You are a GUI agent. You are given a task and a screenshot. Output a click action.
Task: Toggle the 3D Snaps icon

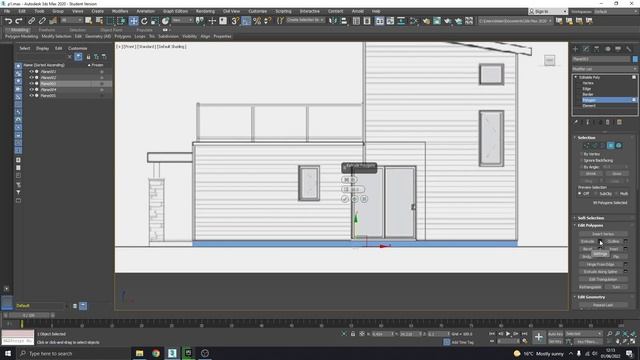tap(235, 21)
